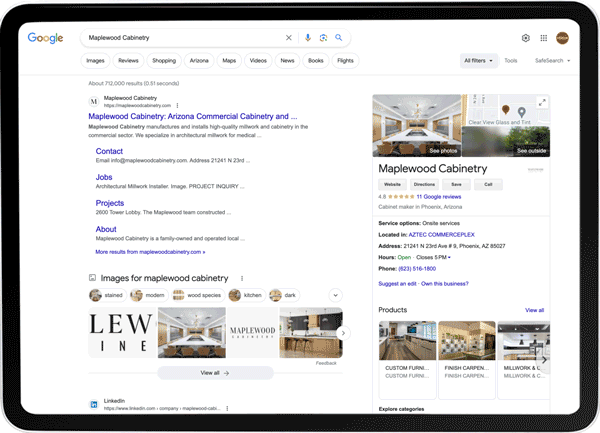The height and width of the screenshot is (433, 600).
Task: Open 11 Google reviews link
Action: pyautogui.click(x=439, y=197)
